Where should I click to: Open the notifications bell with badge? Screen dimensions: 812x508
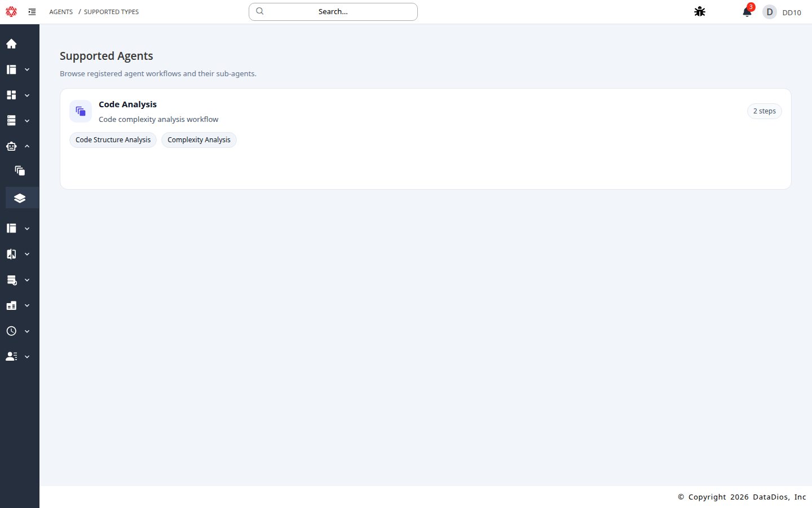[747, 11]
